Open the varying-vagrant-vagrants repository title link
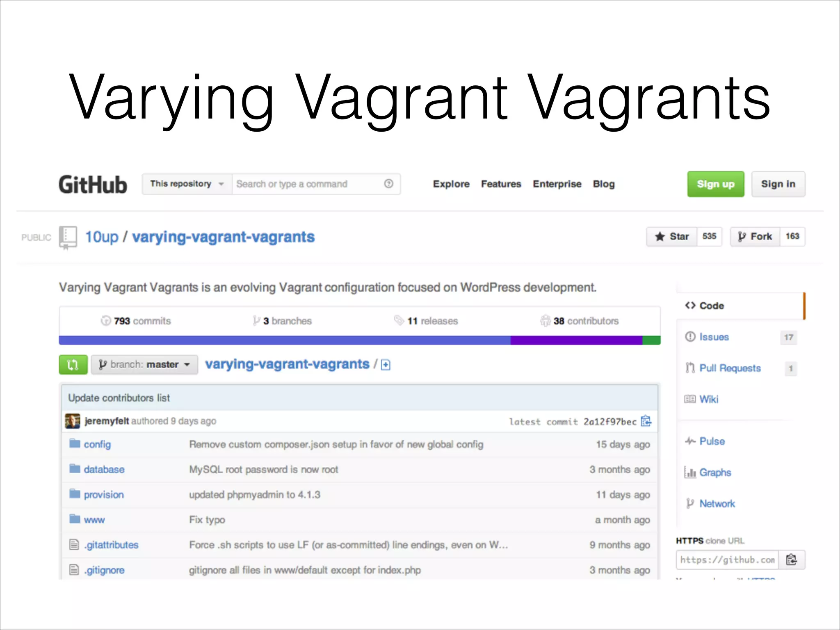This screenshot has width=840, height=630. tap(224, 237)
